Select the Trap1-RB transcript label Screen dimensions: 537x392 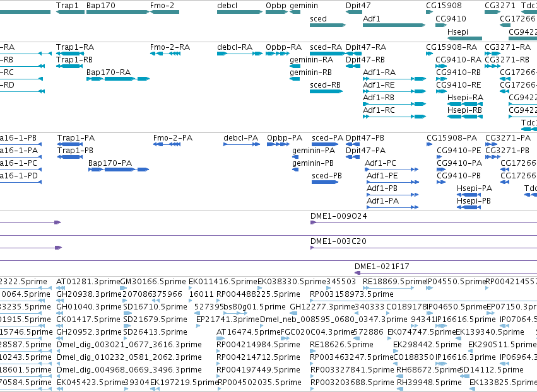(74, 59)
